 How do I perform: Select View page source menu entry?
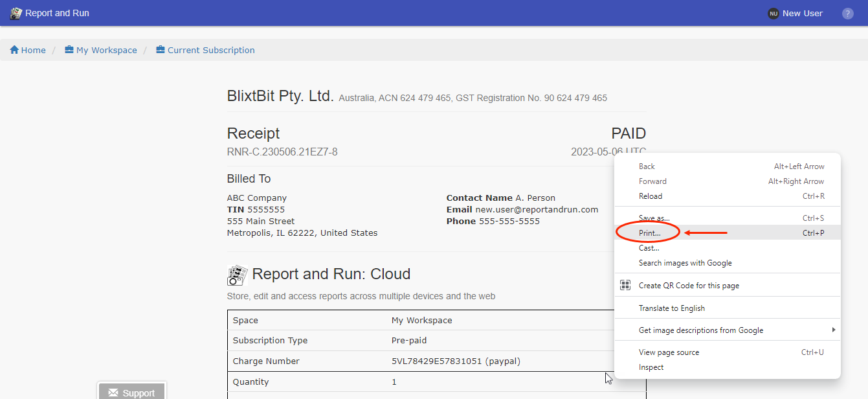point(669,352)
